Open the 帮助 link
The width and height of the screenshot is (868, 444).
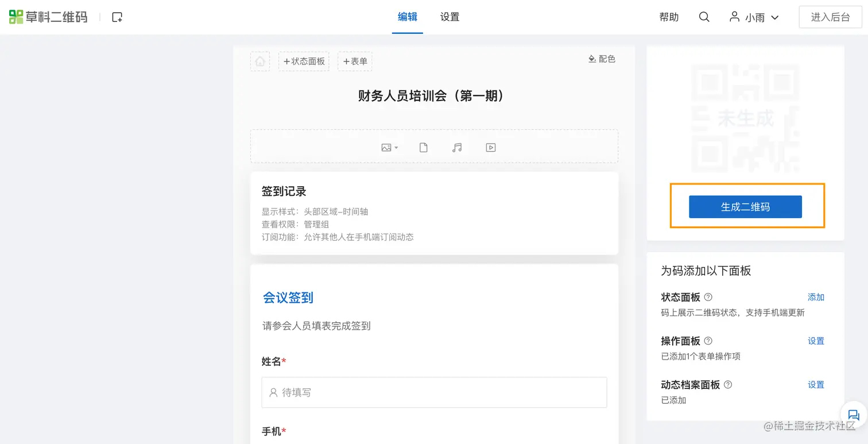(x=669, y=17)
